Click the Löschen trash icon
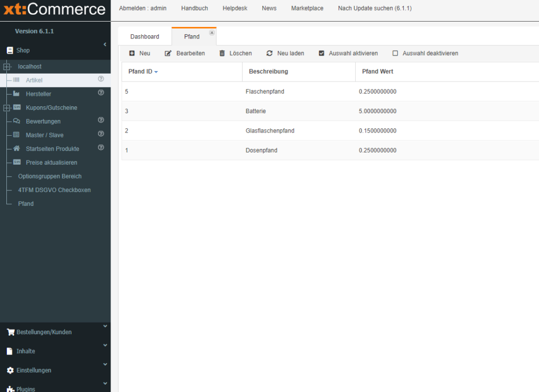 (222, 53)
